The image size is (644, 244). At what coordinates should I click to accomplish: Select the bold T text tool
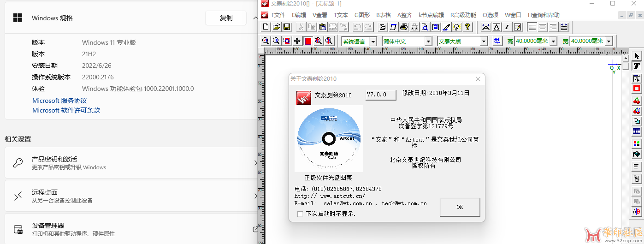click(637, 66)
